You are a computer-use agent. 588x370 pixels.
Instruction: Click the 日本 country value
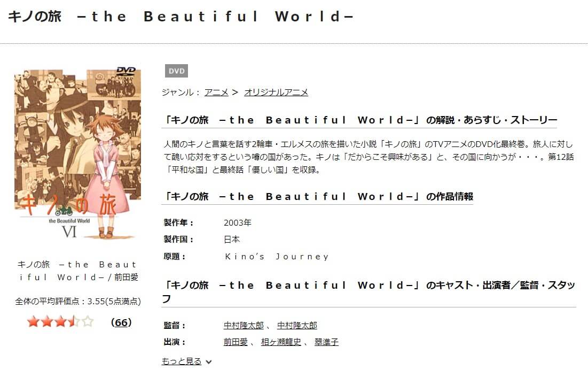tap(232, 240)
